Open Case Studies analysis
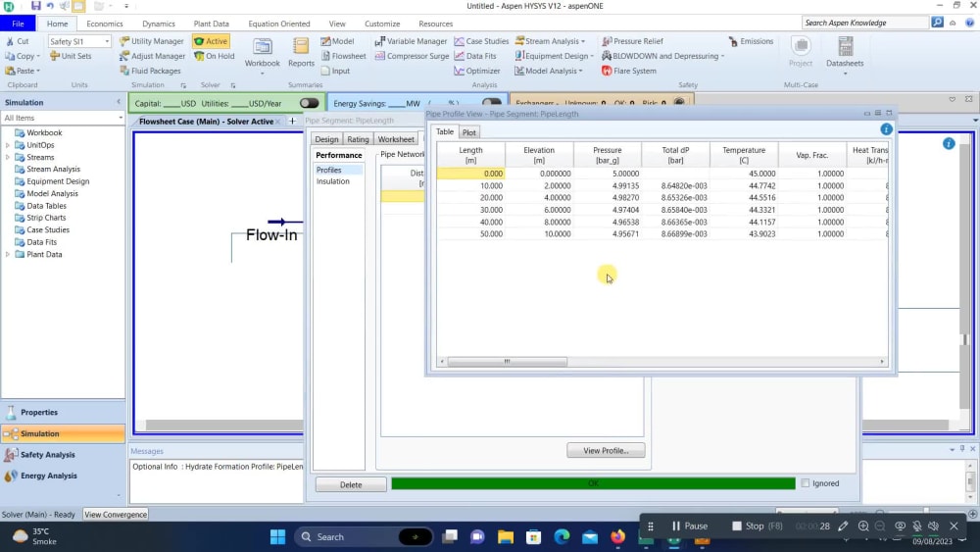 point(481,41)
